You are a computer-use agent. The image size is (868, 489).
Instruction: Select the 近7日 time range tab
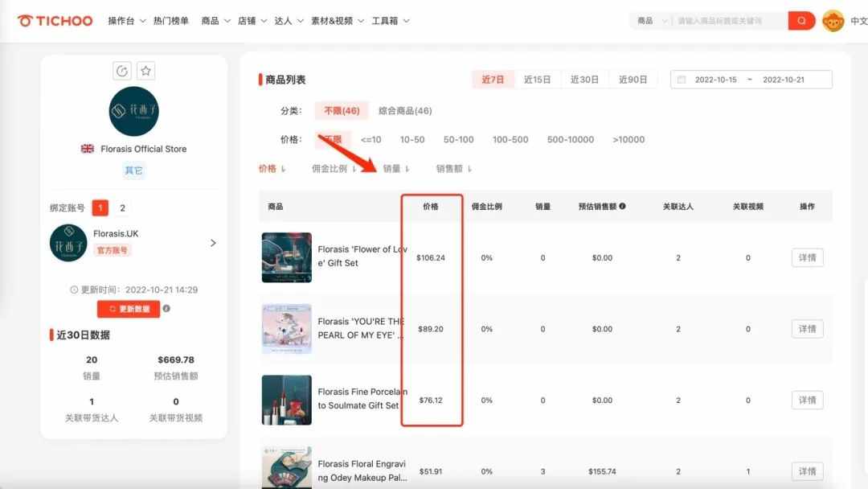click(x=493, y=80)
